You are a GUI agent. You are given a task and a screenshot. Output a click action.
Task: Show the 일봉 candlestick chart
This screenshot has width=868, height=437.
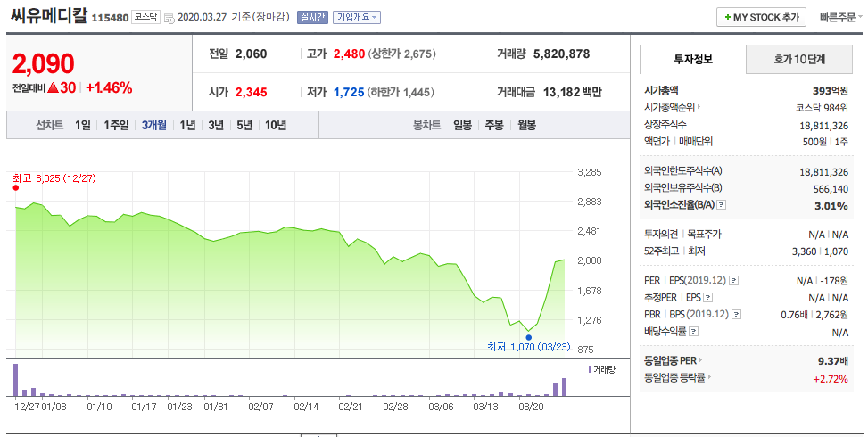(x=462, y=126)
